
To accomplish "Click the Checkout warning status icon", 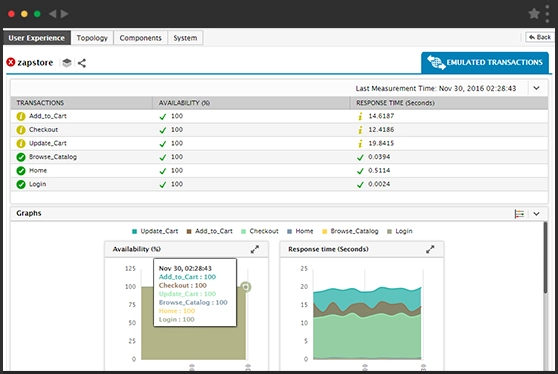I will 21,130.
